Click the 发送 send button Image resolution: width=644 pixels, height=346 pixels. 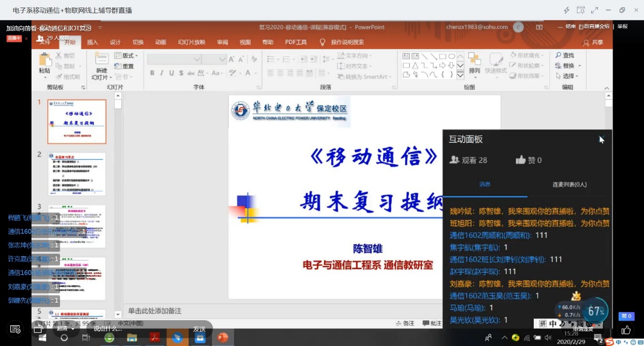(199, 329)
